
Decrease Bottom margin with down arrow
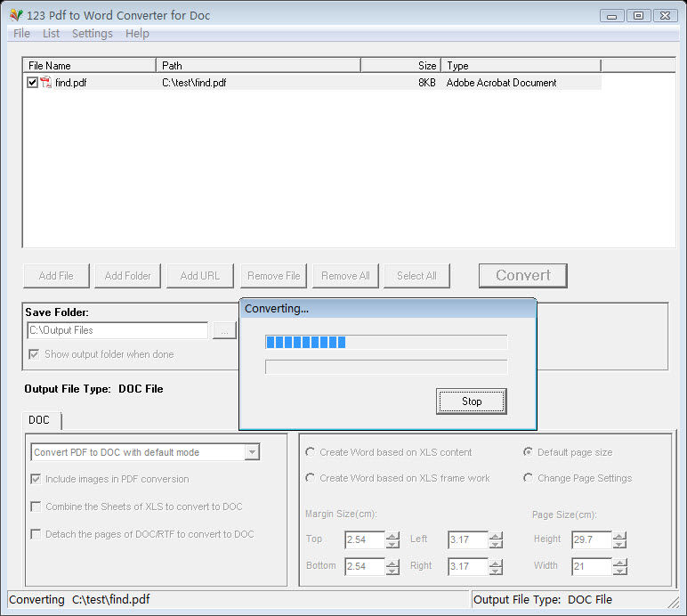[x=393, y=571]
